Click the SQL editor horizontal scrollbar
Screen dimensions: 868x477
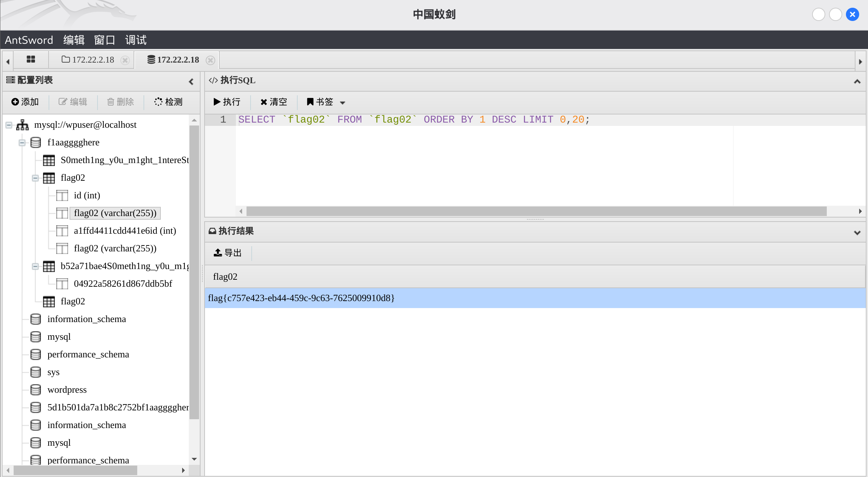[x=536, y=211]
